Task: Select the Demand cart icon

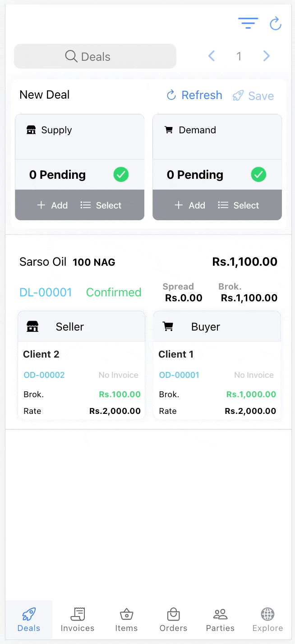Action: click(x=169, y=130)
